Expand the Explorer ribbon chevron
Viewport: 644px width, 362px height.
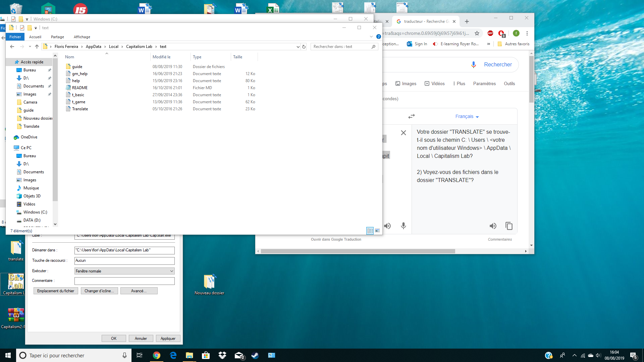371,37
